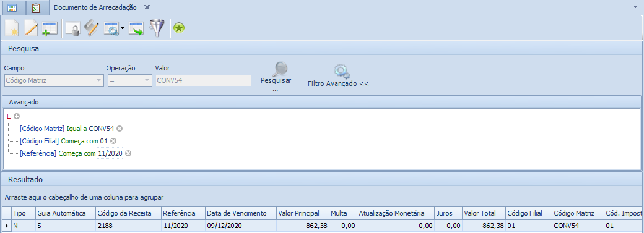Click the red E root operator
The height and width of the screenshot is (233, 644).
click(x=9, y=117)
